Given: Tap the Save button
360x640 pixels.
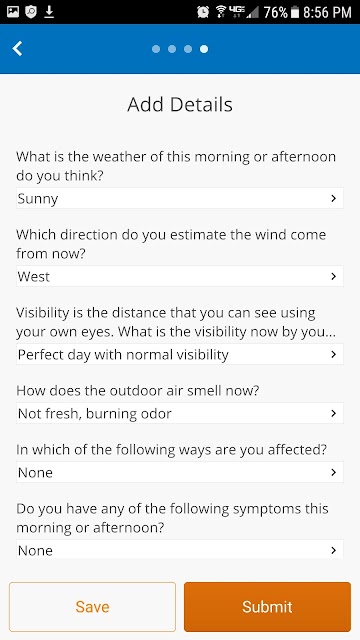Looking at the screenshot, I should pyautogui.click(x=92, y=607).
